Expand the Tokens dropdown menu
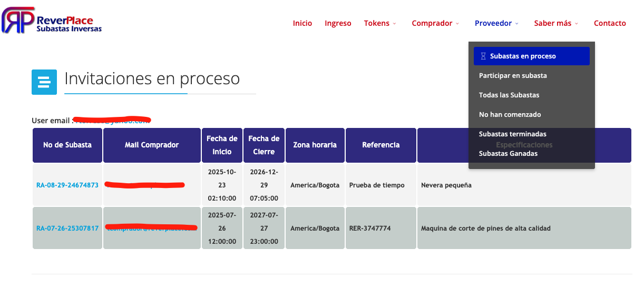 click(379, 23)
